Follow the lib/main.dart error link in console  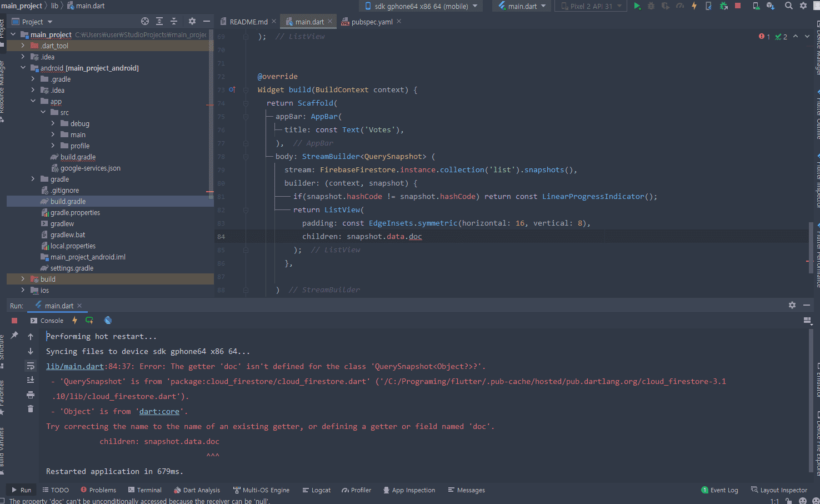[x=74, y=366]
